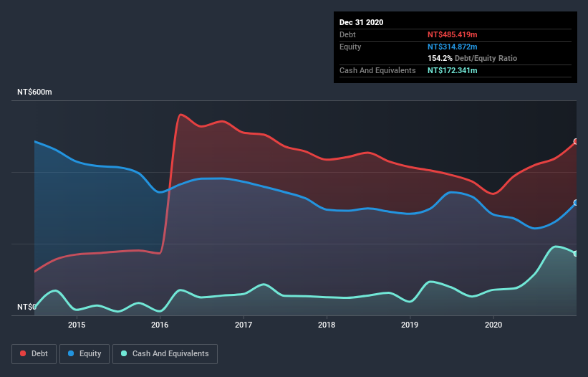This screenshot has height=377, width=588.
Task: Click the 154.2% Debt/Equity Ratio text
Action: [x=472, y=59]
